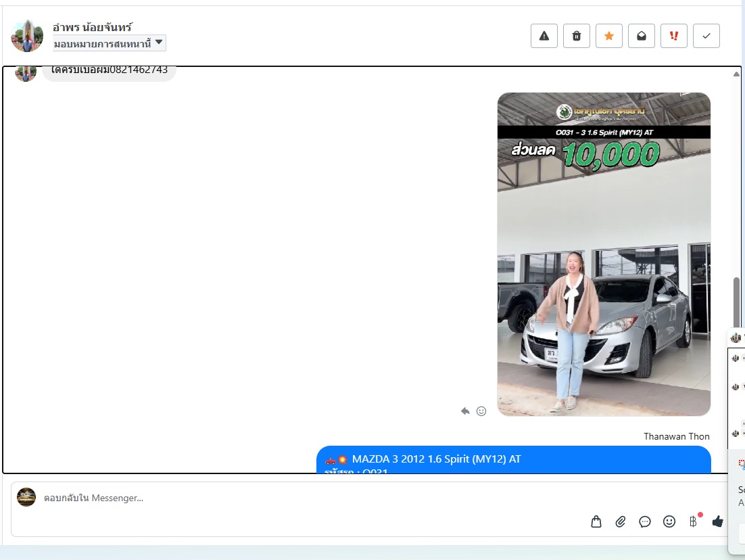Attach a file using the paperclip icon

point(620,521)
